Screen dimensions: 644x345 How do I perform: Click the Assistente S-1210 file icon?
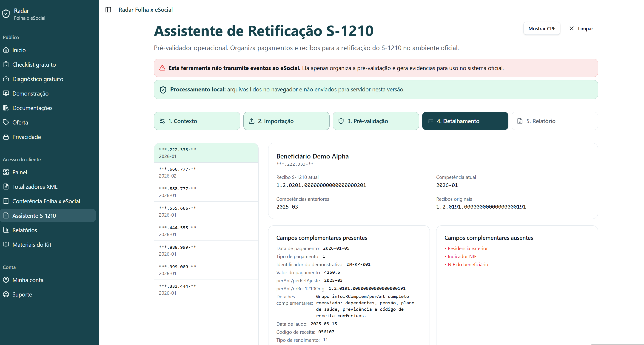click(x=6, y=216)
